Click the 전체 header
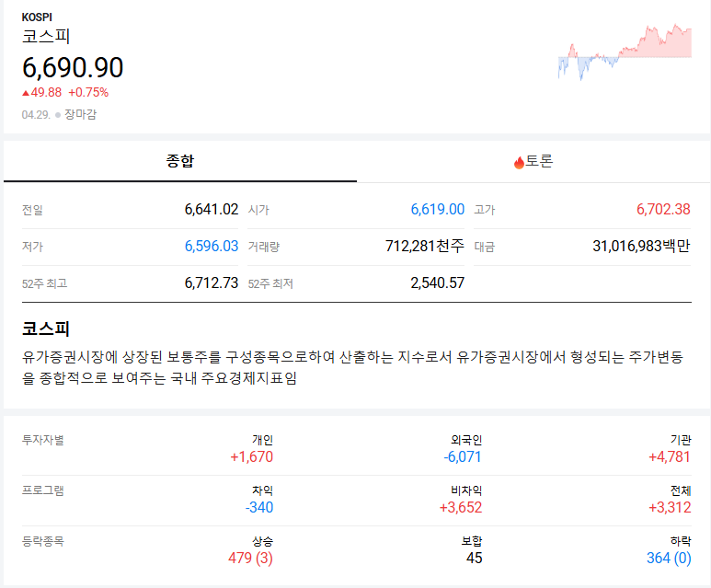This screenshot has width=711, height=588. click(x=681, y=490)
